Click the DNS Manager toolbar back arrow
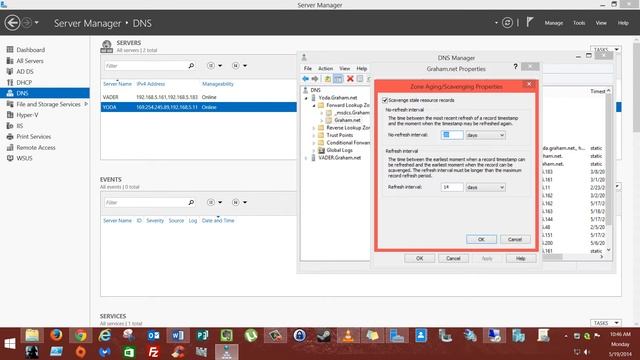The height and width of the screenshot is (360, 640). pos(305,79)
